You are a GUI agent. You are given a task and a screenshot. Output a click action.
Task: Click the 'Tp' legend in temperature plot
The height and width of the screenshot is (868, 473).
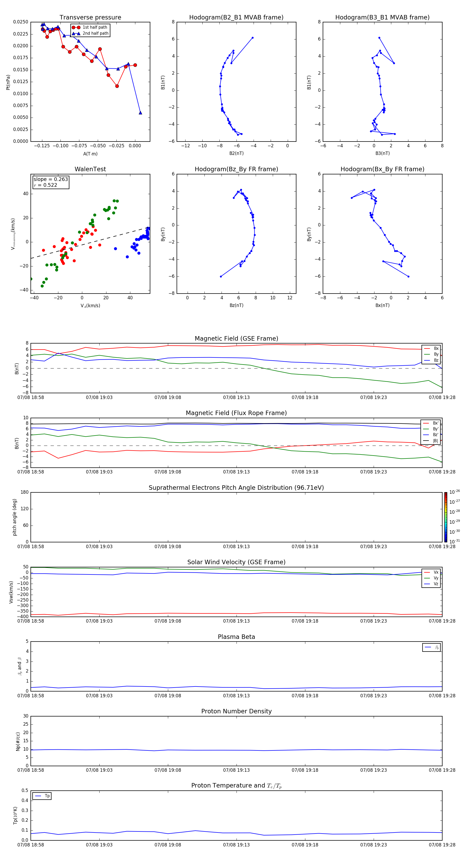[42, 796]
